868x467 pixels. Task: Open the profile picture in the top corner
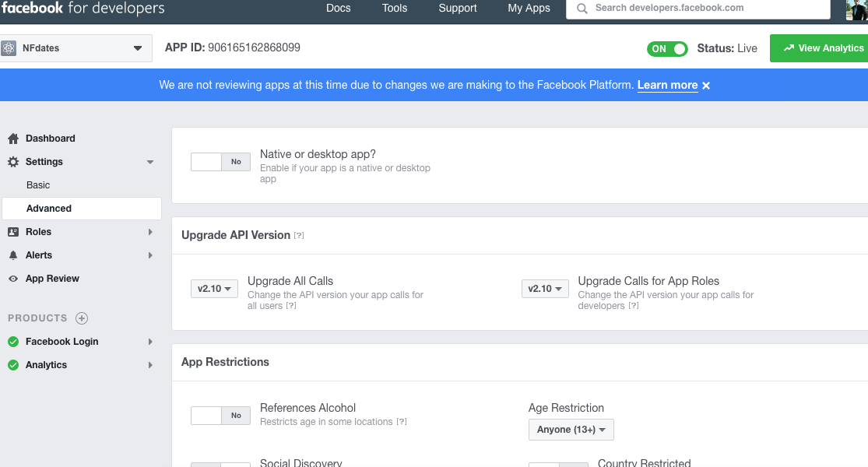(857, 9)
